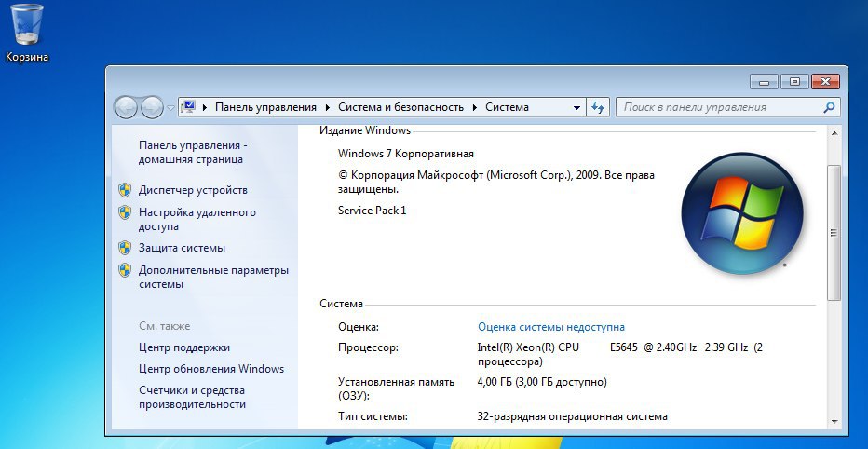Open Панель управления - домашняя страница link

(x=192, y=152)
